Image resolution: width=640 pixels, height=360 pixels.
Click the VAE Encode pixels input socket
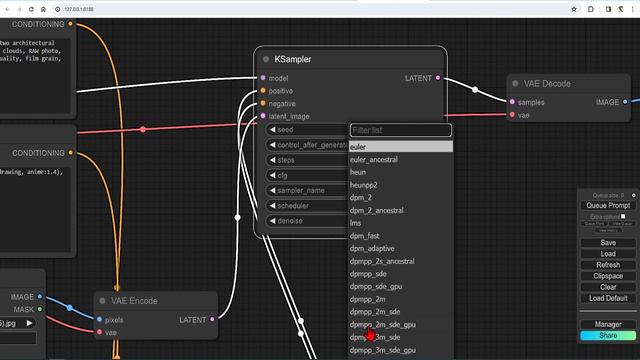pos(99,319)
